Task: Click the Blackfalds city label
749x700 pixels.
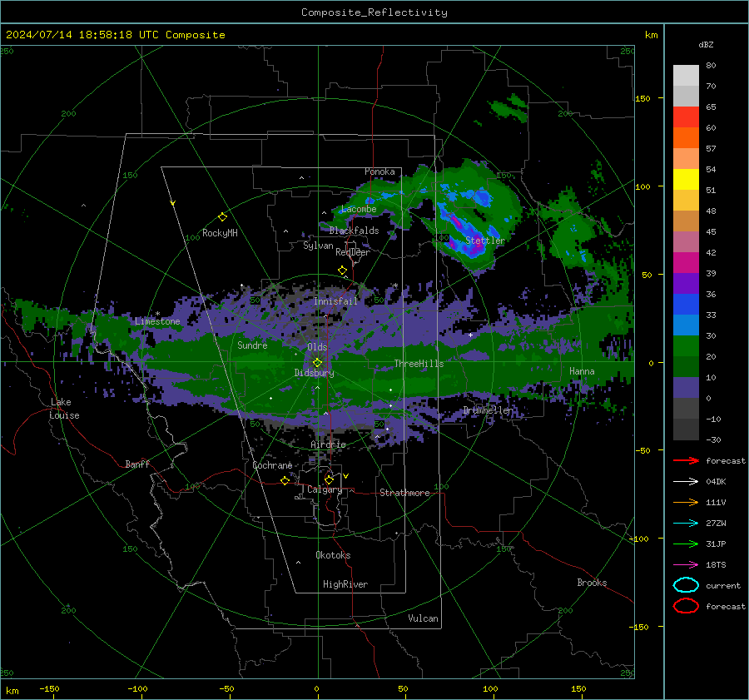Action: [x=354, y=231]
